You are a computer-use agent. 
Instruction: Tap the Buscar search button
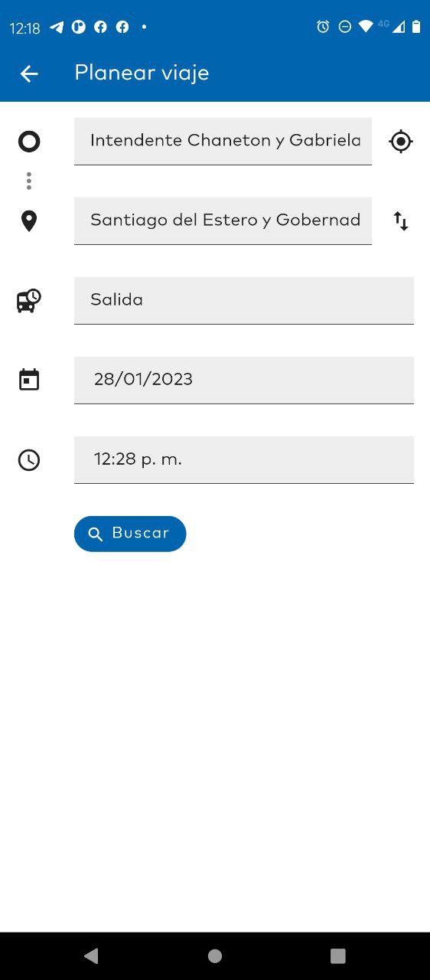130,534
